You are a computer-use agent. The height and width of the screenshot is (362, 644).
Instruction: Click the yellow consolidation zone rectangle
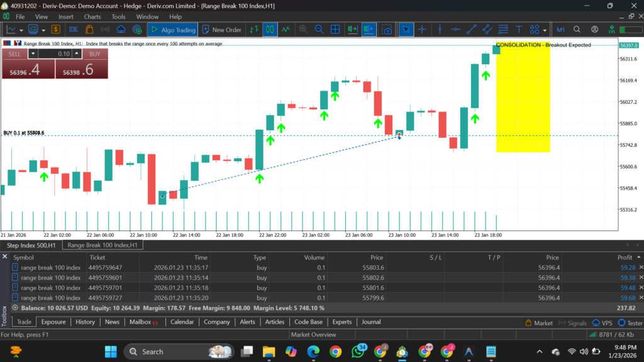click(523, 101)
